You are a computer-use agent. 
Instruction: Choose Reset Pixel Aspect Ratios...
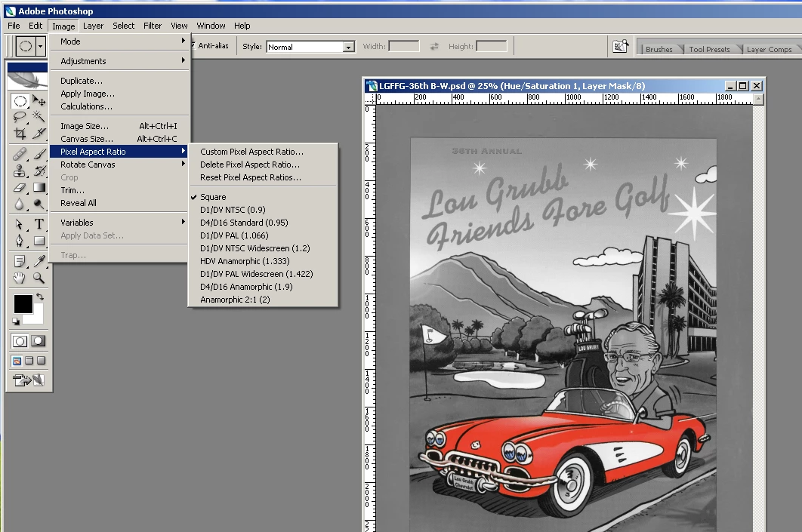[x=263, y=177]
